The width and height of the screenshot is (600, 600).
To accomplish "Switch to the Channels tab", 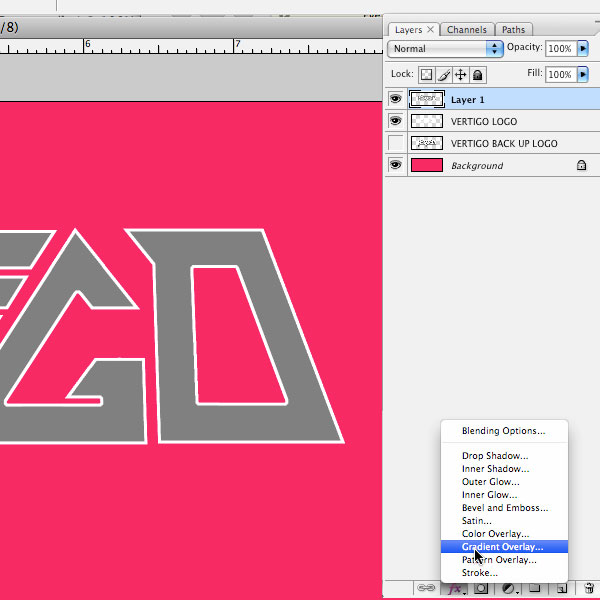I will pos(467,29).
